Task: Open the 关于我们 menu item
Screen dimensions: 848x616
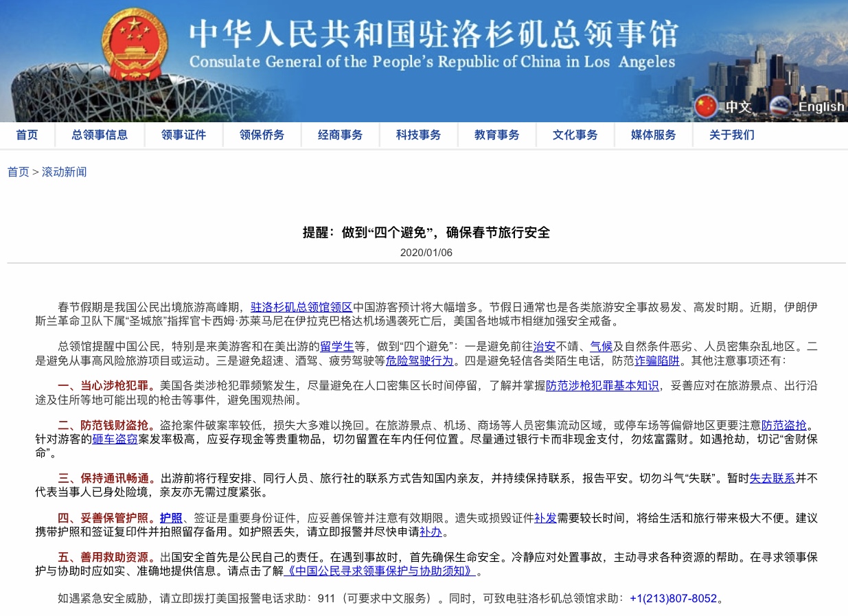Action: point(732,135)
